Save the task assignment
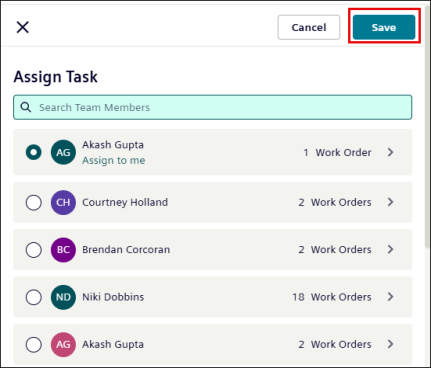 (384, 27)
